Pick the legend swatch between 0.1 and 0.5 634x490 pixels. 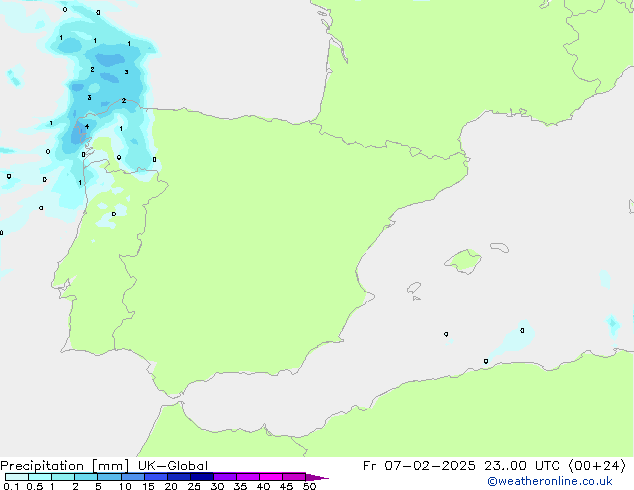[x=17, y=477]
